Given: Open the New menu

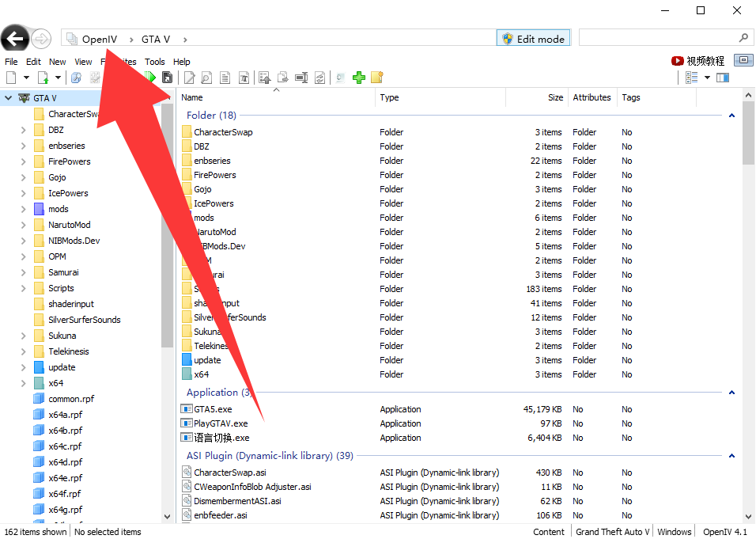Looking at the screenshot, I should pyautogui.click(x=58, y=62).
